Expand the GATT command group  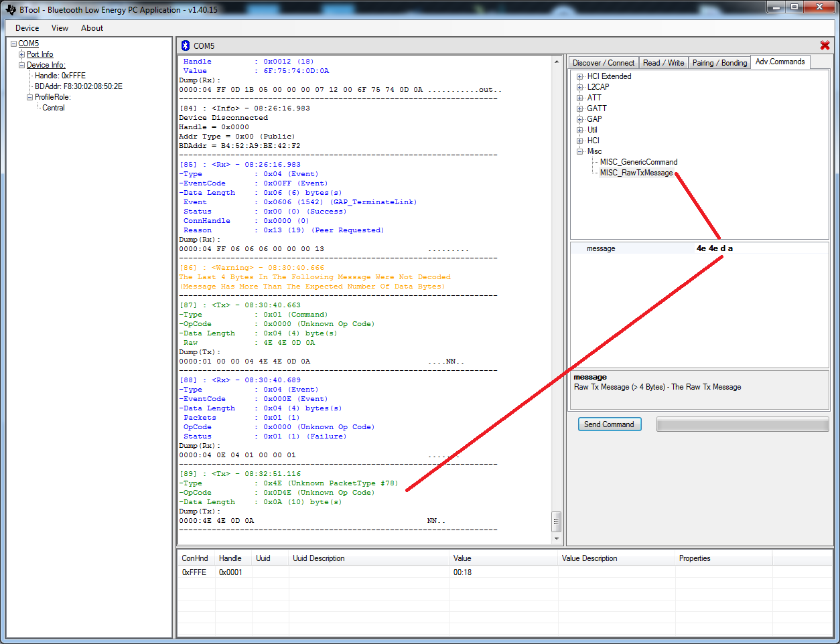[580, 108]
